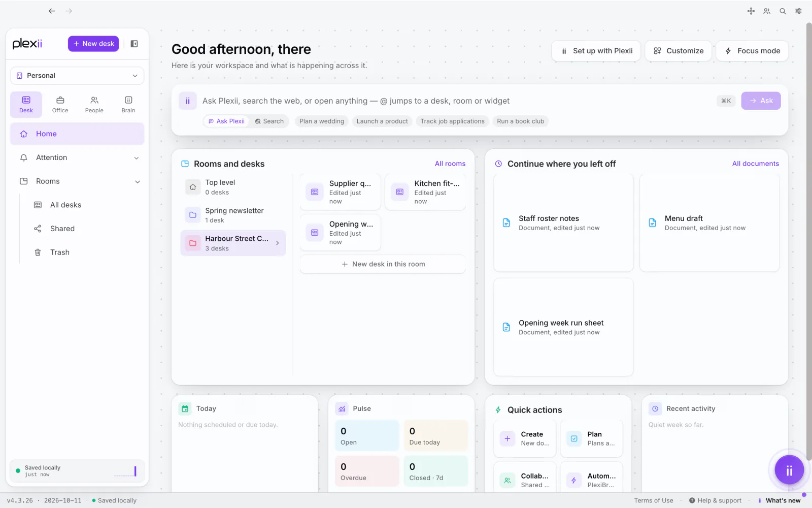Screen dimensions: 812x508
Task: Toggle the sidebar collapse icon
Action: tap(134, 44)
